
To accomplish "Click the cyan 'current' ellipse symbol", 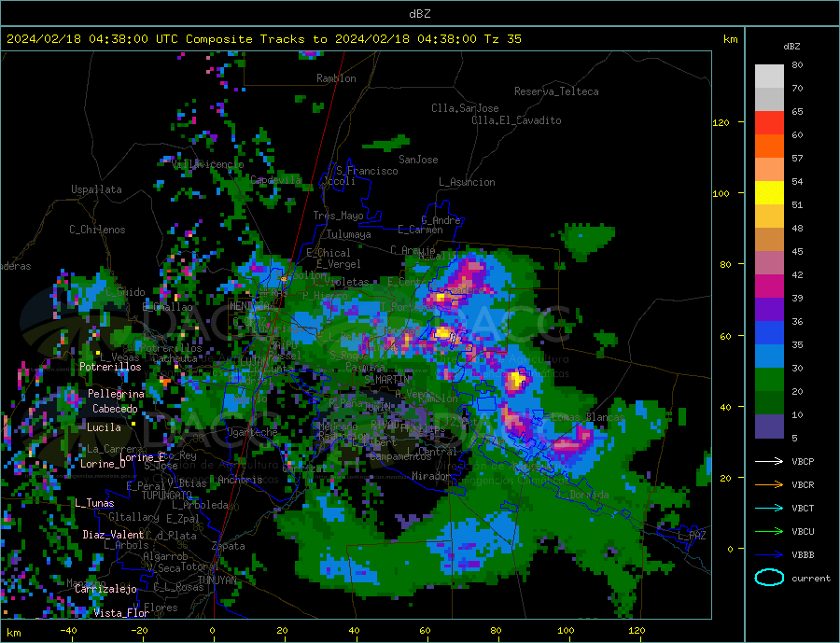I will click(x=769, y=578).
